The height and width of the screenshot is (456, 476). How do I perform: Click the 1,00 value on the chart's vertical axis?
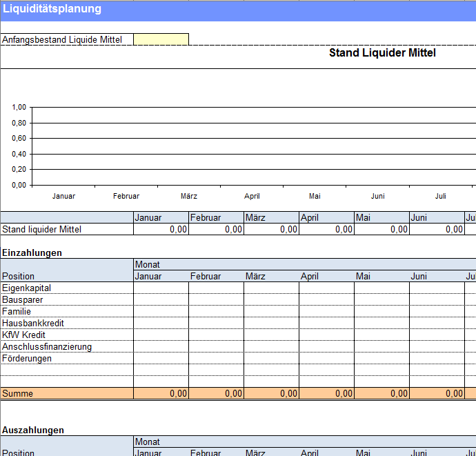[19, 107]
